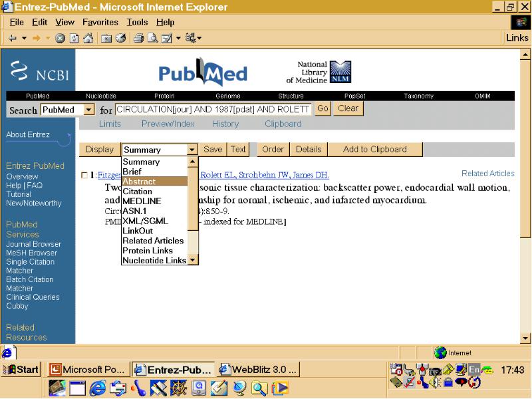Screen dimensions: 532x399
Task: Switch to the OMIM database tab
Action: [x=483, y=96]
